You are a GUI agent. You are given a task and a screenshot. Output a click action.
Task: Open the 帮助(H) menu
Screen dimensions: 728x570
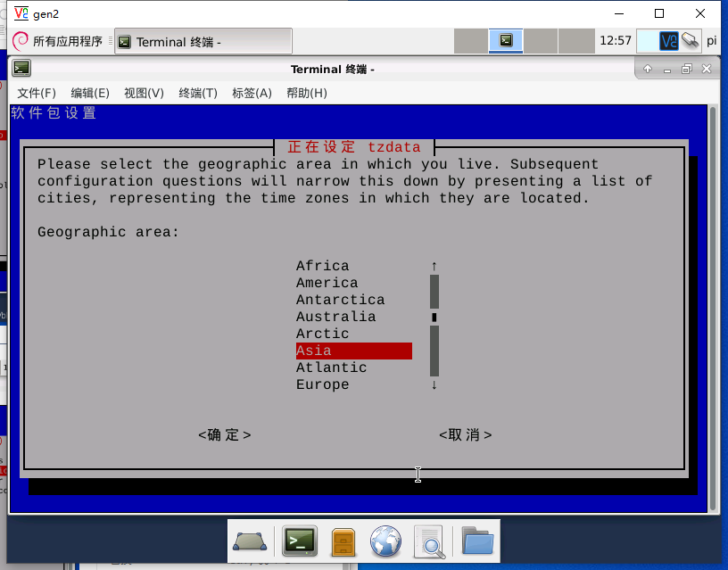click(x=306, y=94)
